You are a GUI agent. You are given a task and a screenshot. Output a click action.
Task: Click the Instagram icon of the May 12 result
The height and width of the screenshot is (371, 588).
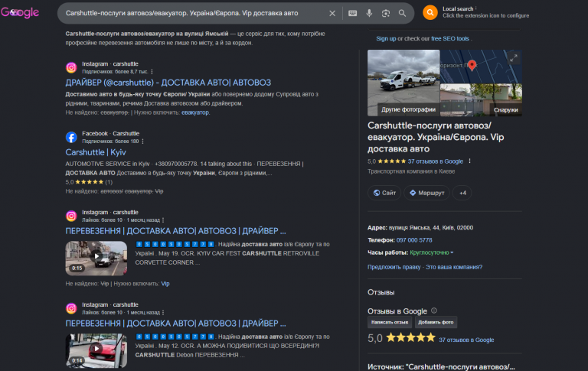tap(71, 308)
